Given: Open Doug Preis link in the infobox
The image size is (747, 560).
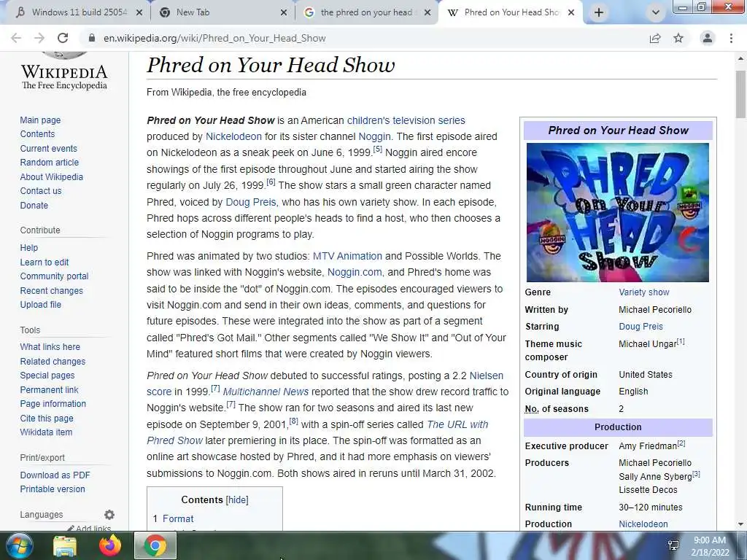Looking at the screenshot, I should click(x=640, y=327).
